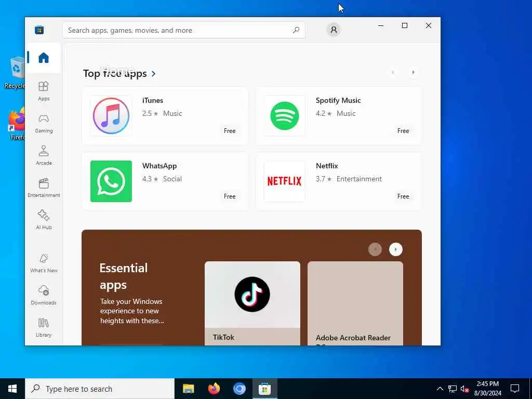Open the iTunes app icon

click(111, 116)
